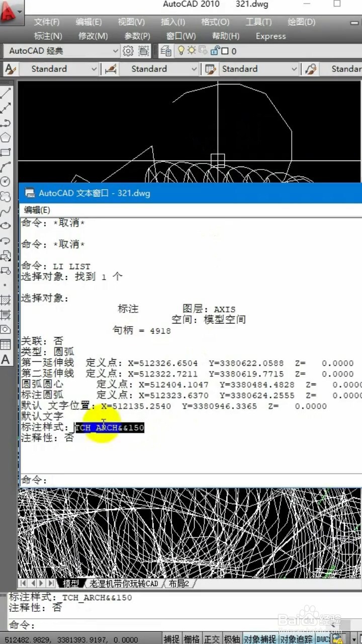Image resolution: width=362 pixels, height=644 pixels.
Task: Open the 插入(I) menu
Action: [x=173, y=22]
